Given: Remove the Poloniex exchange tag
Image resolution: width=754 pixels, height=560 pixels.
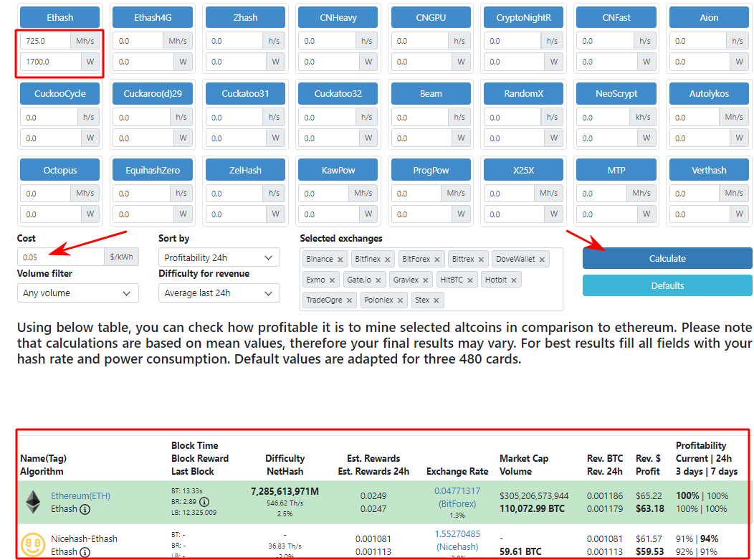Looking at the screenshot, I should pyautogui.click(x=400, y=300).
